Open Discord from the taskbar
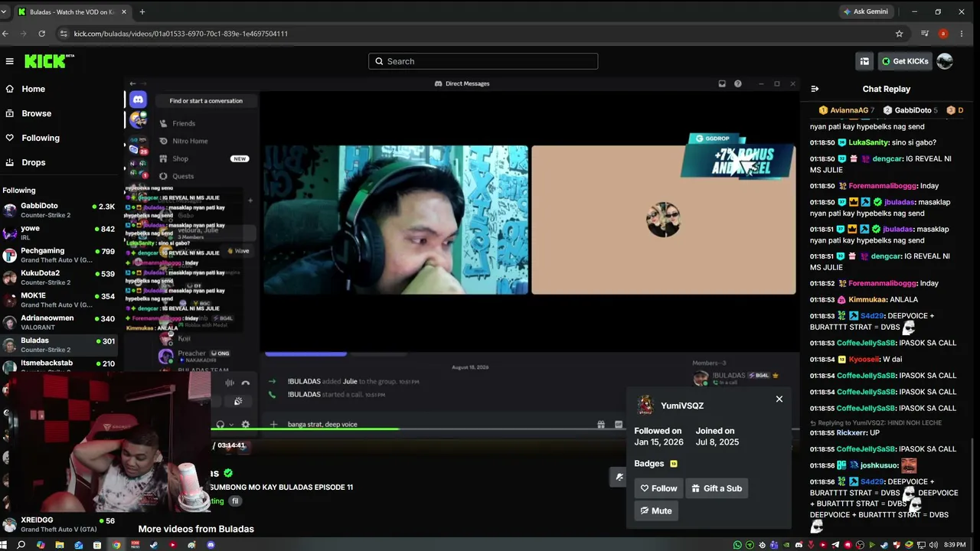 pos(211,545)
